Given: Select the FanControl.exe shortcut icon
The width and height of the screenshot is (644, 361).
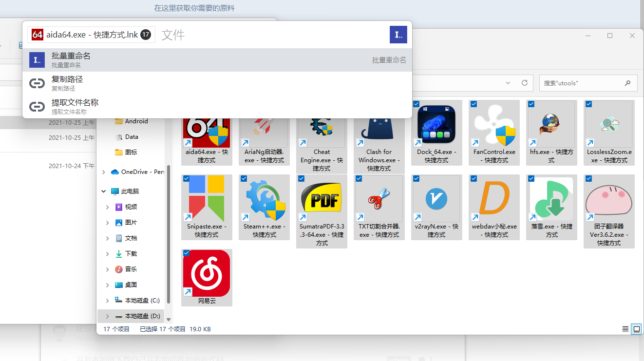Looking at the screenshot, I should tap(494, 124).
